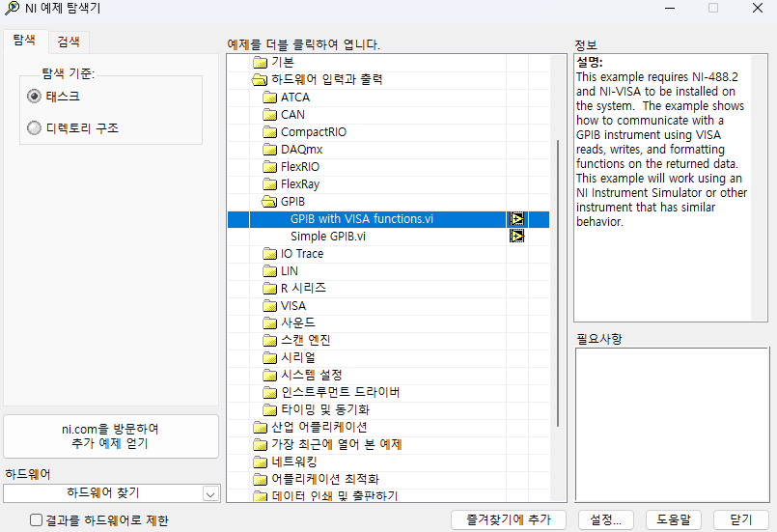This screenshot has width=777, height=532.
Task: Click the VI icon beside Simple GPIB.vi
Action: (516, 236)
